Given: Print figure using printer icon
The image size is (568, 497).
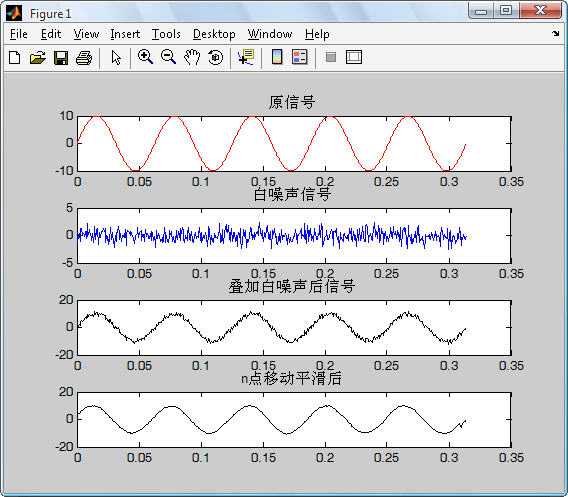Looking at the screenshot, I should pyautogui.click(x=84, y=58).
